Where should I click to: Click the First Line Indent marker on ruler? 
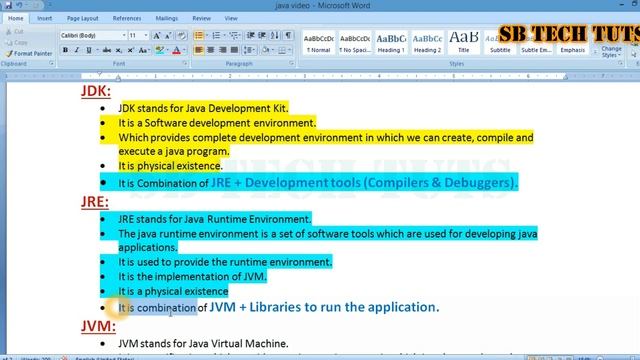(x=100, y=74)
